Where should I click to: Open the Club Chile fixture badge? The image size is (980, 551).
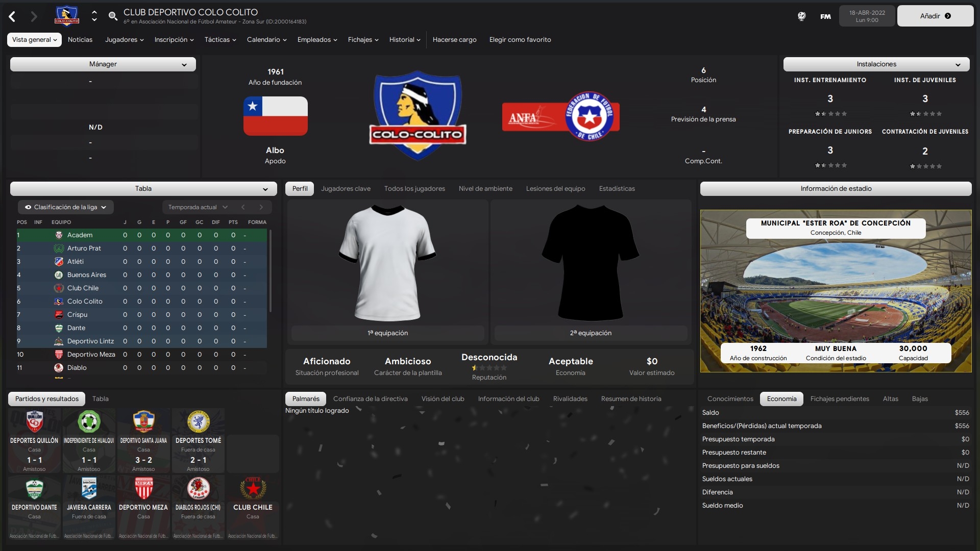[x=253, y=489]
